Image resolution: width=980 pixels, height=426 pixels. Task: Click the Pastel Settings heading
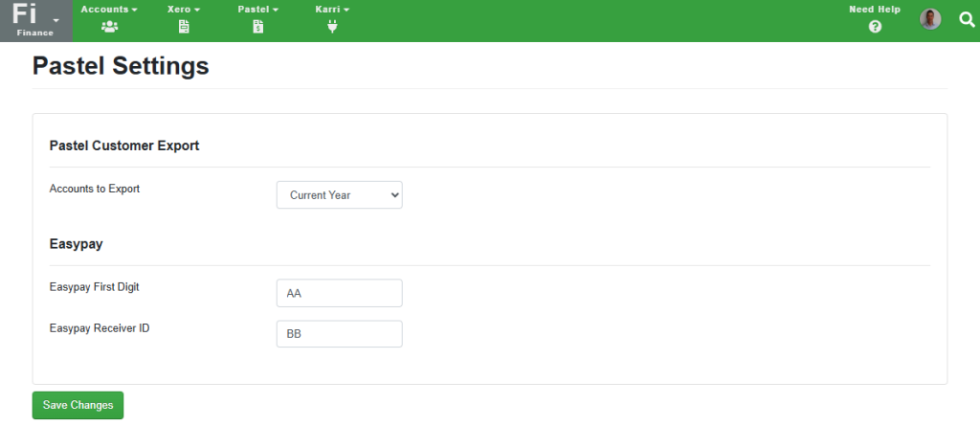[x=121, y=66]
